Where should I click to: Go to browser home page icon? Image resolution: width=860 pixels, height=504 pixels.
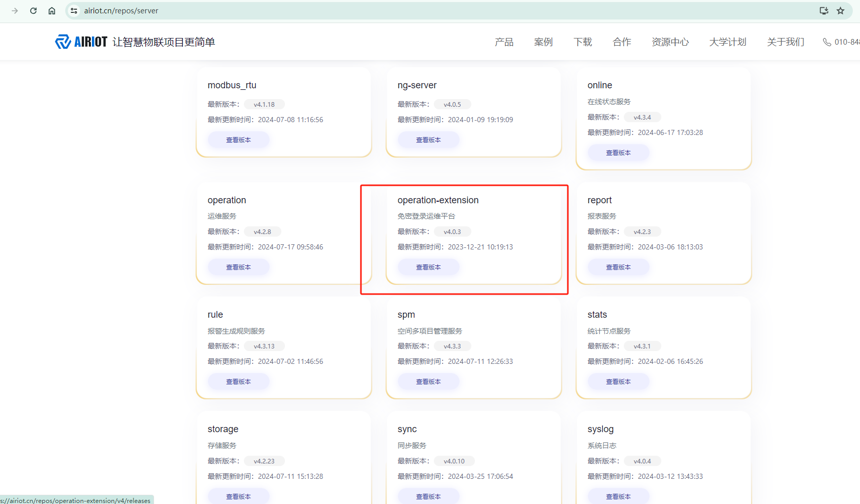52,11
